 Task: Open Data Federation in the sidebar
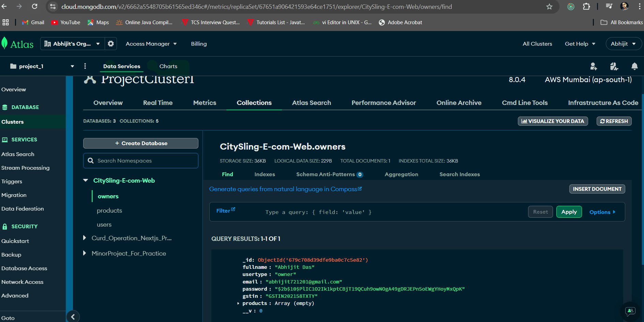click(23, 209)
